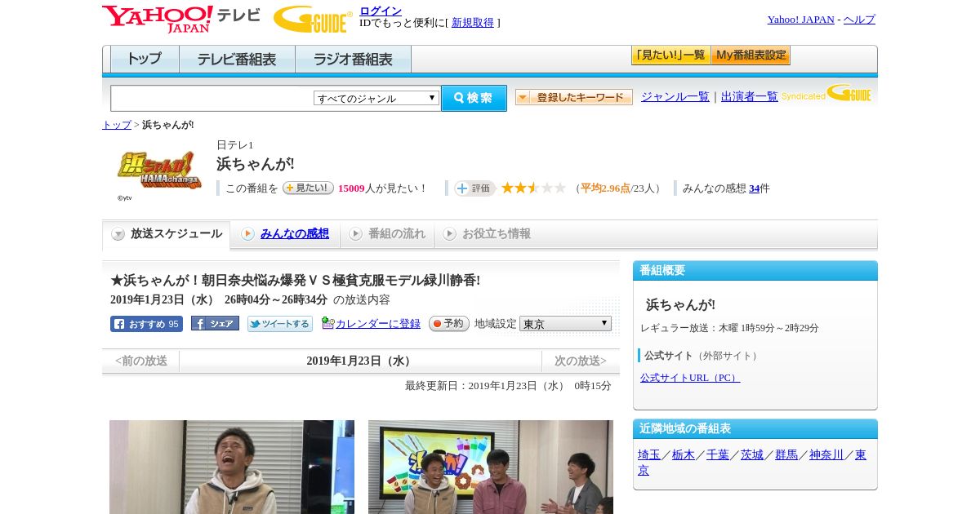Click the ツイートする Twitter button
Viewport: 980px width, 514px height.
(280, 324)
